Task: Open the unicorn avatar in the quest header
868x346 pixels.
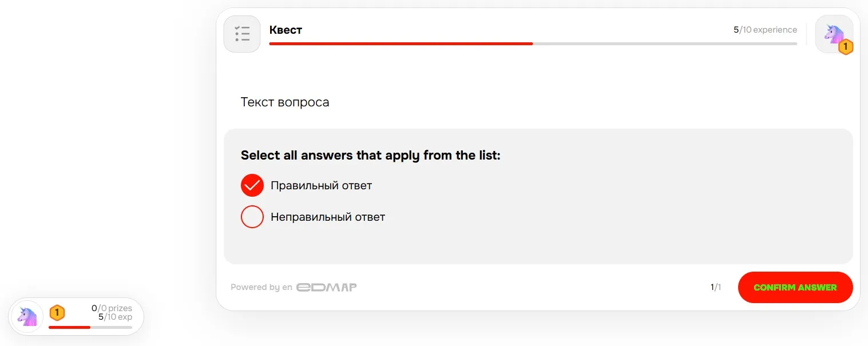Action: (x=832, y=33)
